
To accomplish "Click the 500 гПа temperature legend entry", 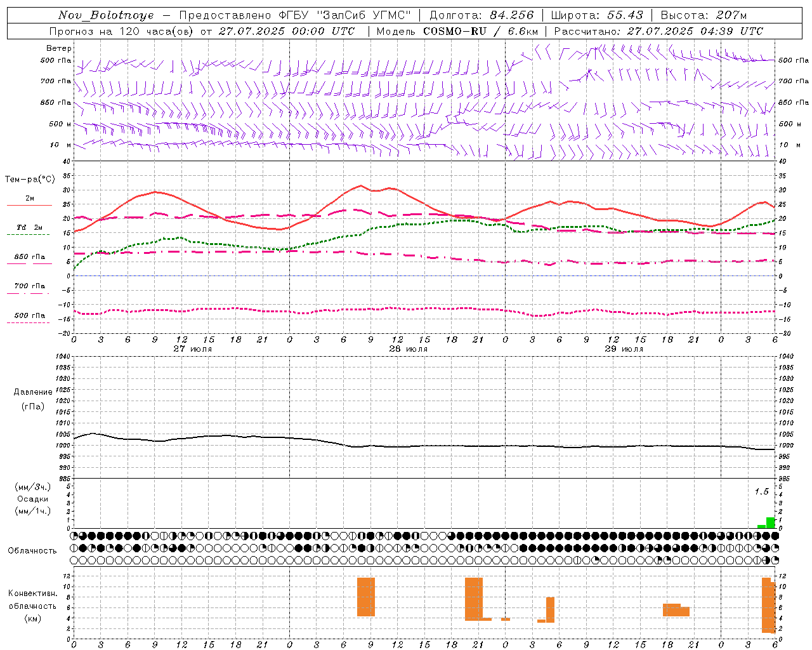I will click(29, 315).
